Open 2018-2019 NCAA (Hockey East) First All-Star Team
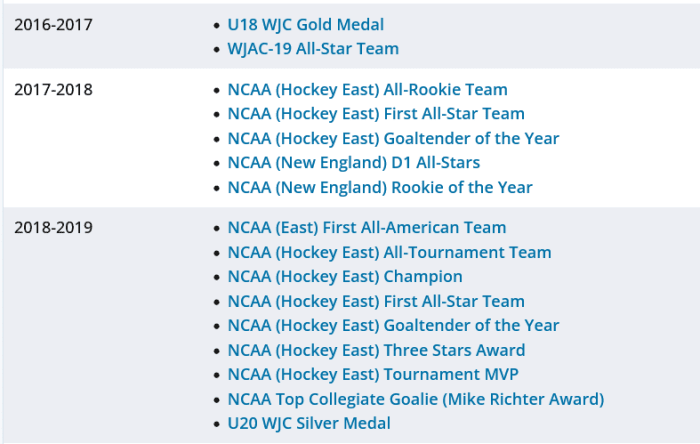700x444 pixels. click(x=376, y=302)
